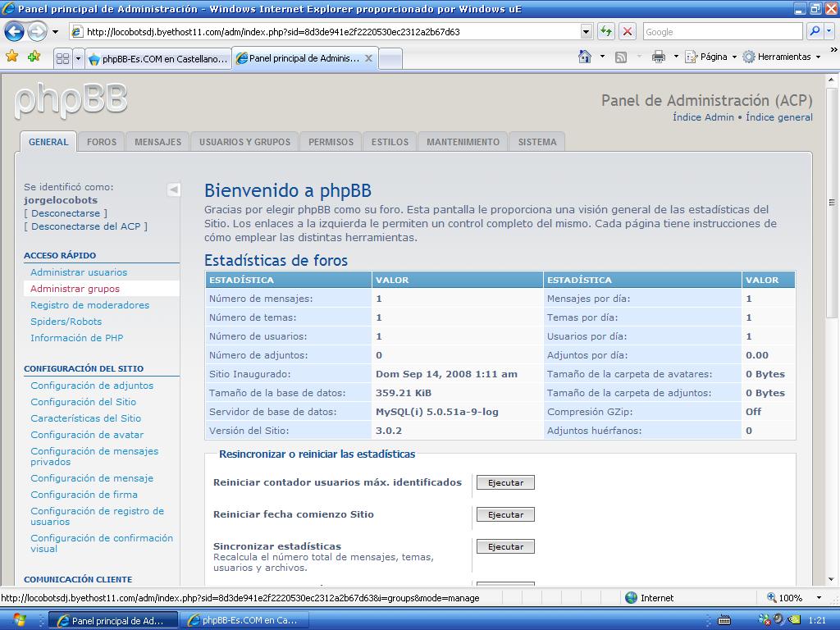Viewport: 840px width, 630px height.
Task: Open the Índice Admin link
Action: [703, 117]
